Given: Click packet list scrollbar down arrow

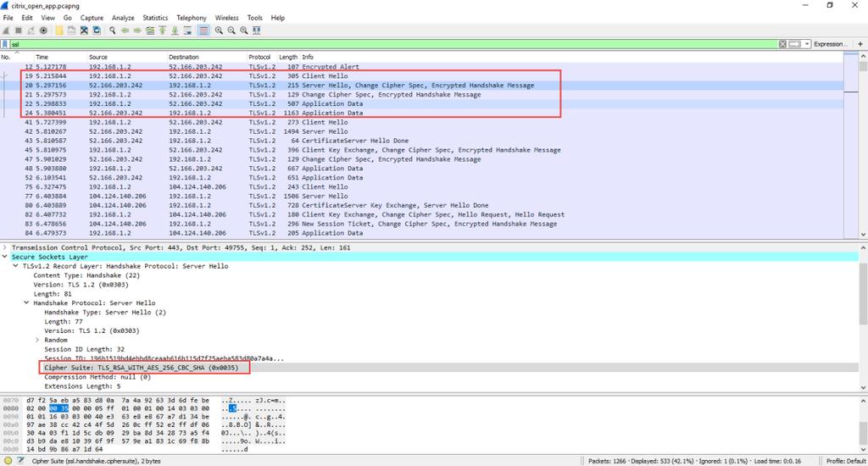Looking at the screenshot, I should [863, 235].
